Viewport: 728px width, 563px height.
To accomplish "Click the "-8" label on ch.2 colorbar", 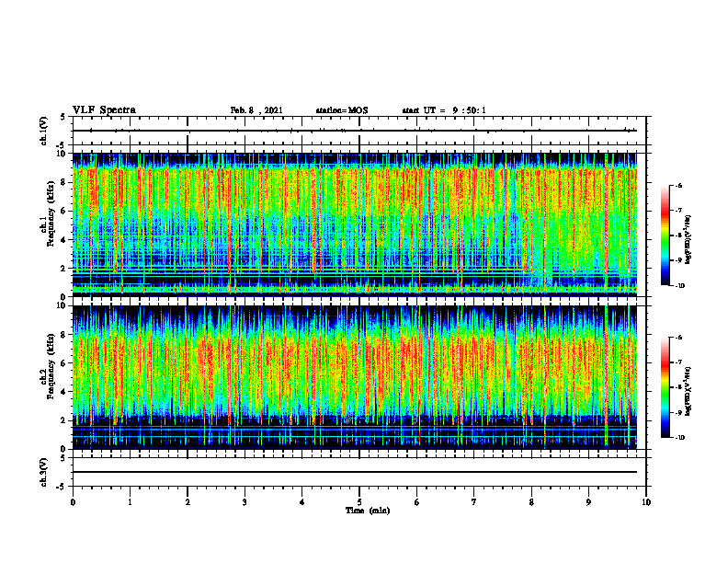I will 678,387.
